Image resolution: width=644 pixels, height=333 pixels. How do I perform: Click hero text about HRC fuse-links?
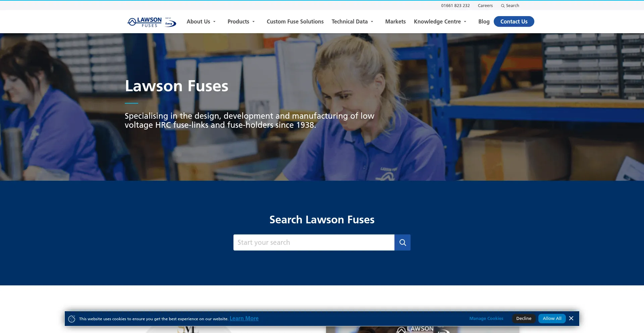click(250, 120)
